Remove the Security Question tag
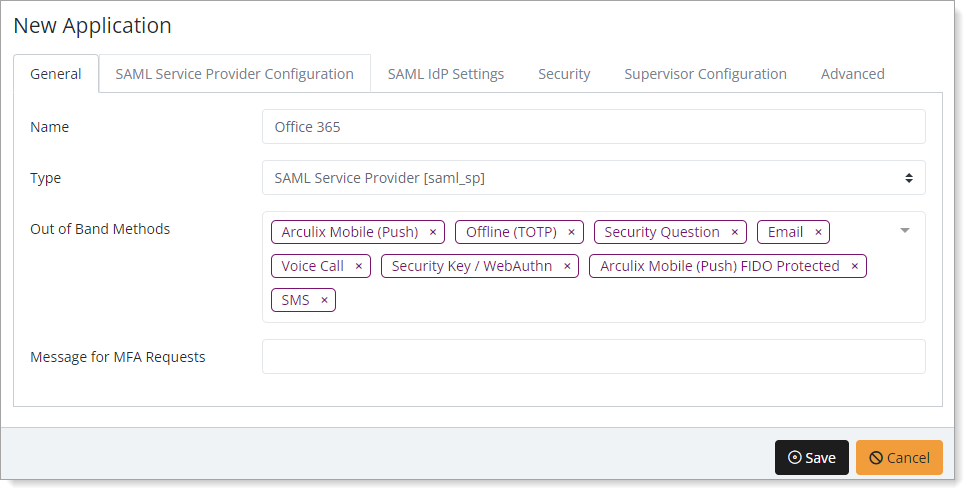Screen dimensions: 970x495 click(x=734, y=233)
